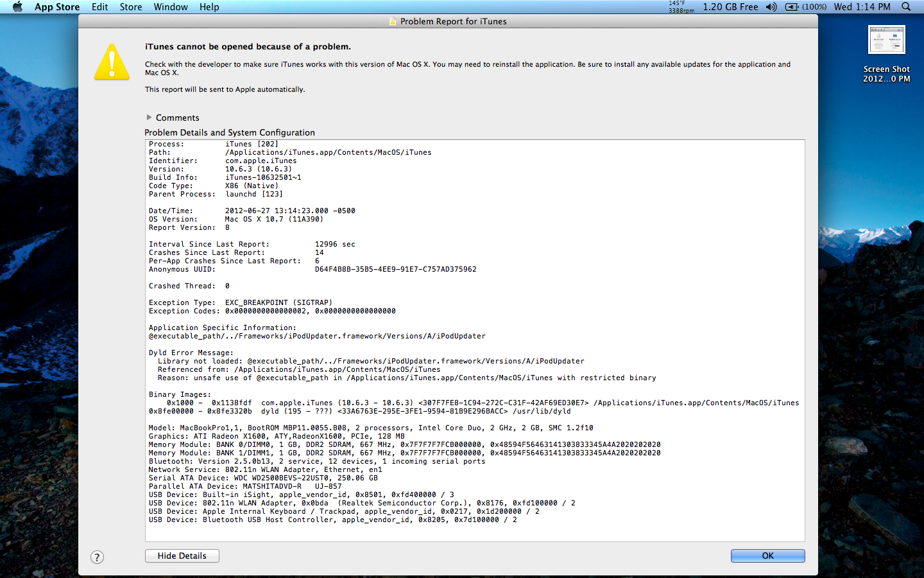Click the 'Exception Type: EXC_BREAKPOINT' line

point(241,303)
